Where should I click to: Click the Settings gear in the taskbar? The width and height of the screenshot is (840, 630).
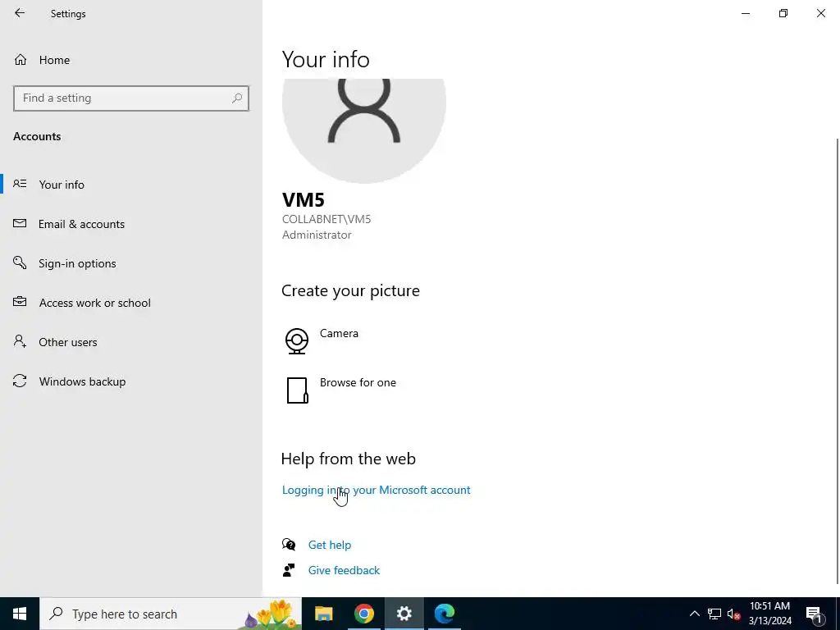pos(404,614)
